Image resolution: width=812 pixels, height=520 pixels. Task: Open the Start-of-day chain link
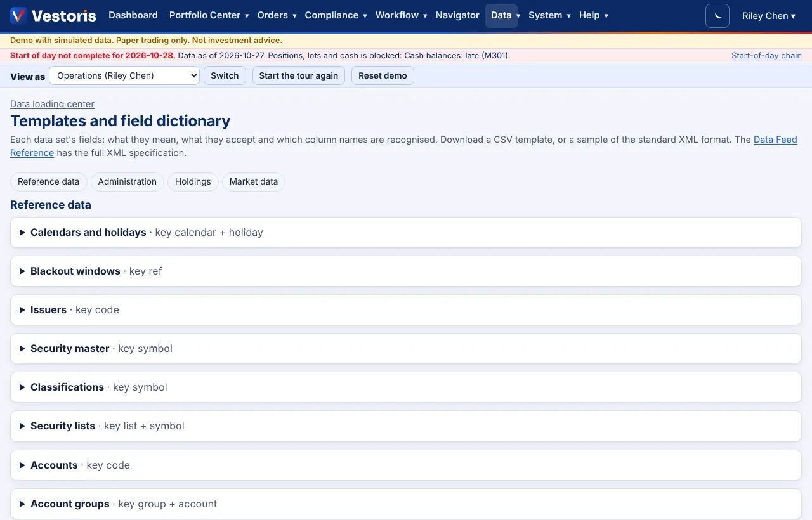click(x=766, y=56)
